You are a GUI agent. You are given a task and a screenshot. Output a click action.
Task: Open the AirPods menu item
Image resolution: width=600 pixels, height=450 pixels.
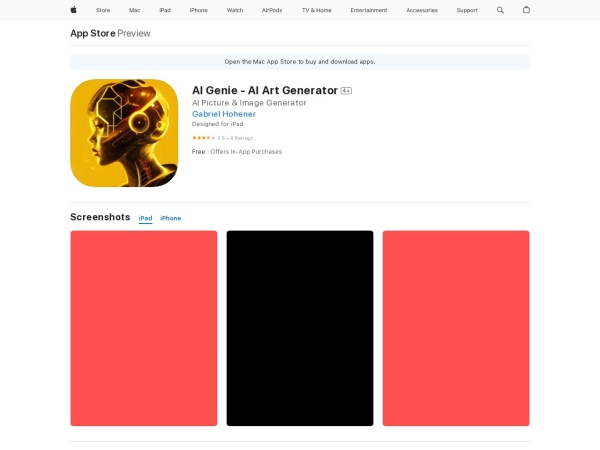tap(272, 10)
